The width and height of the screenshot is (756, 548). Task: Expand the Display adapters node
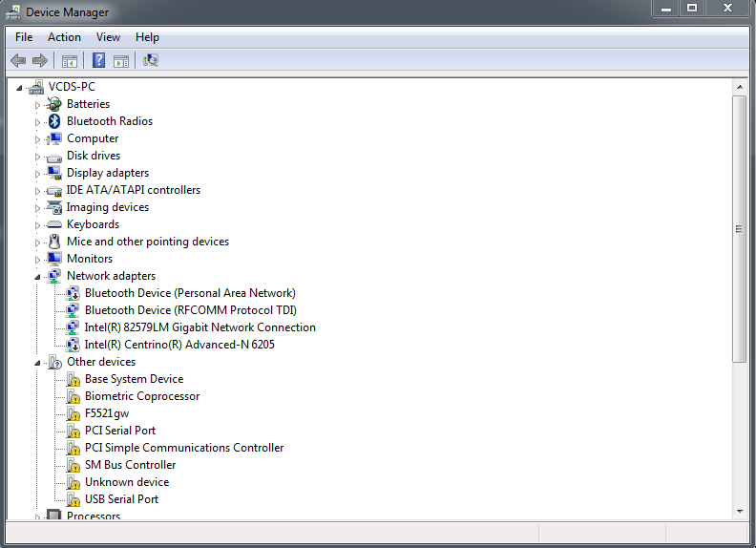(37, 174)
